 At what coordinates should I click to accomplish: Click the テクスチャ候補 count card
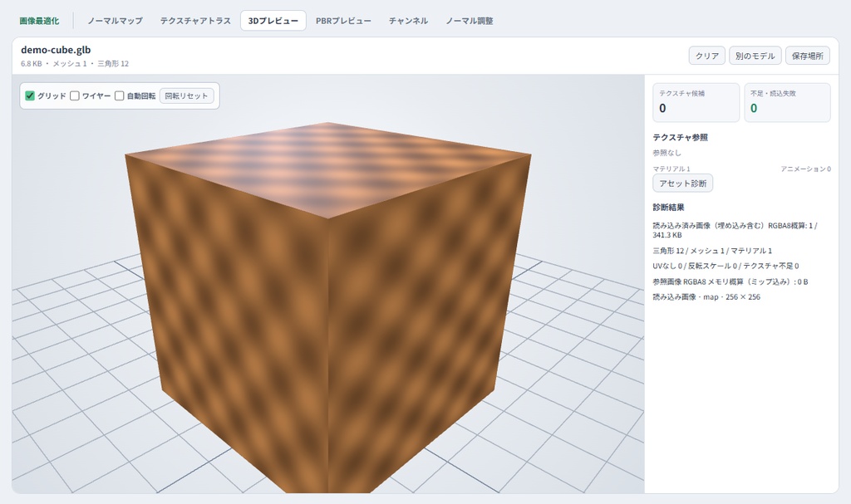tap(696, 102)
